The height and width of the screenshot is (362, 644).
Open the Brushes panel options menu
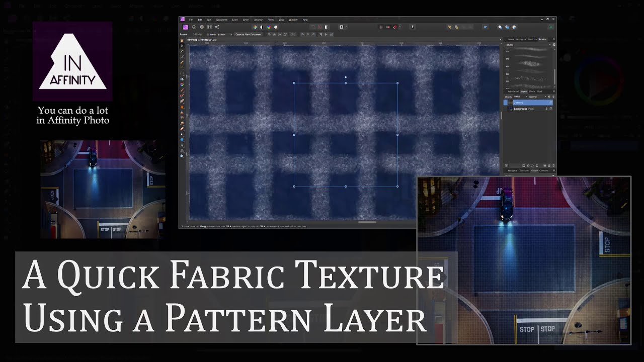(x=554, y=39)
